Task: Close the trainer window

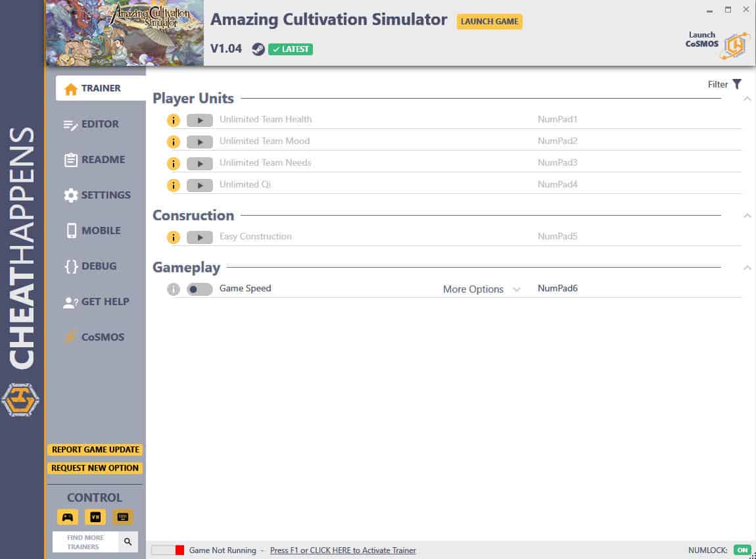Action: [x=746, y=10]
